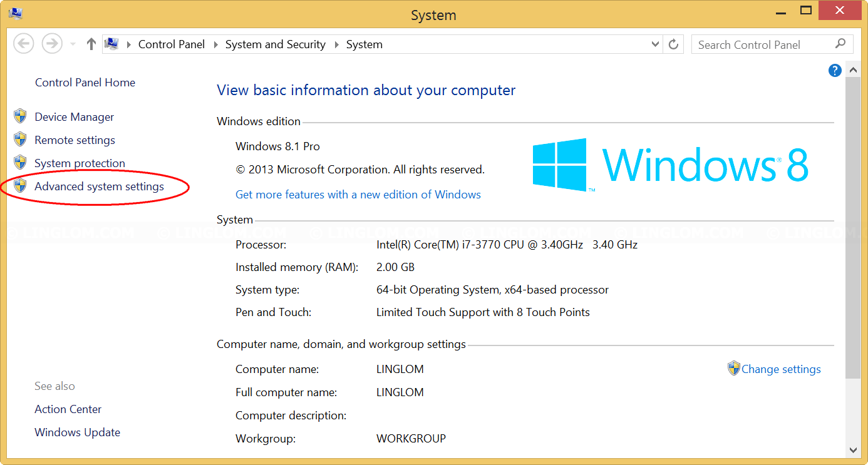Click the 2013 Microsoft Corporation copyright text
Screen dimensions: 868x465
(360, 170)
